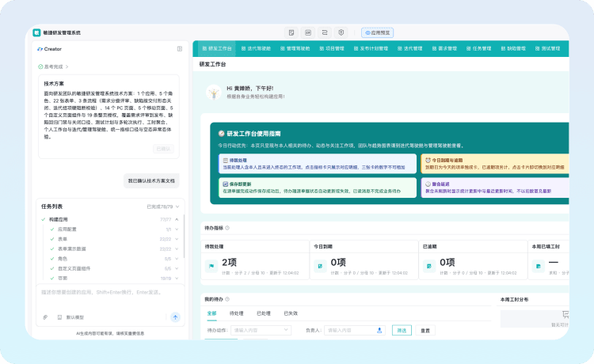Open the 项目管理 nav tab
The width and height of the screenshot is (594, 364).
pos(332,48)
